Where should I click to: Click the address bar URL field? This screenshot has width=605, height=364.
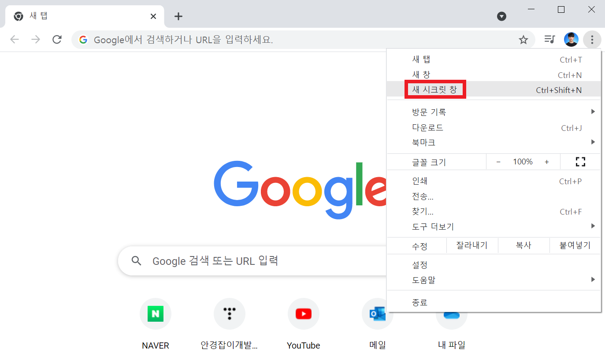pyautogui.click(x=303, y=40)
